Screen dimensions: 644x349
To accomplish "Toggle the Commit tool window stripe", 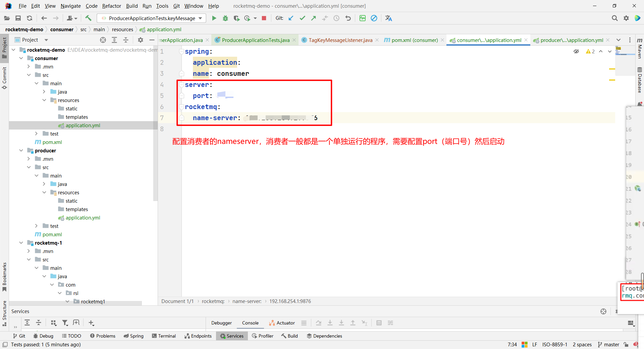I will point(4,78).
